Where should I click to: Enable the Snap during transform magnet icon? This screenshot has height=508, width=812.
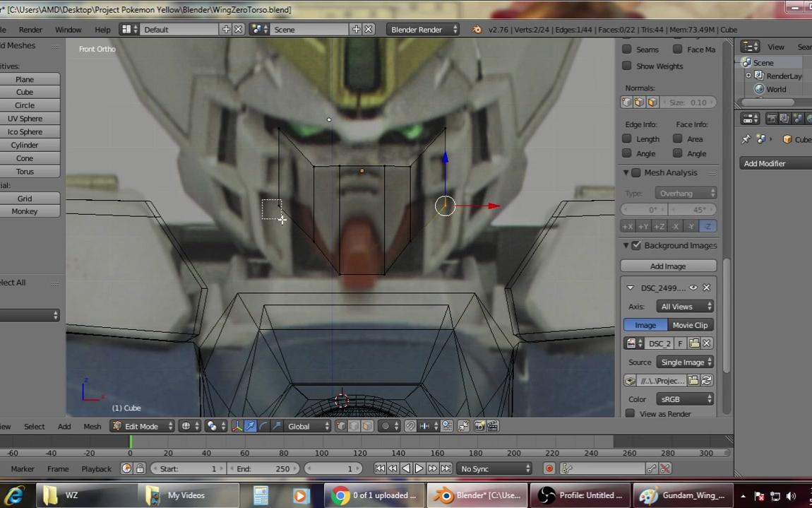click(410, 425)
